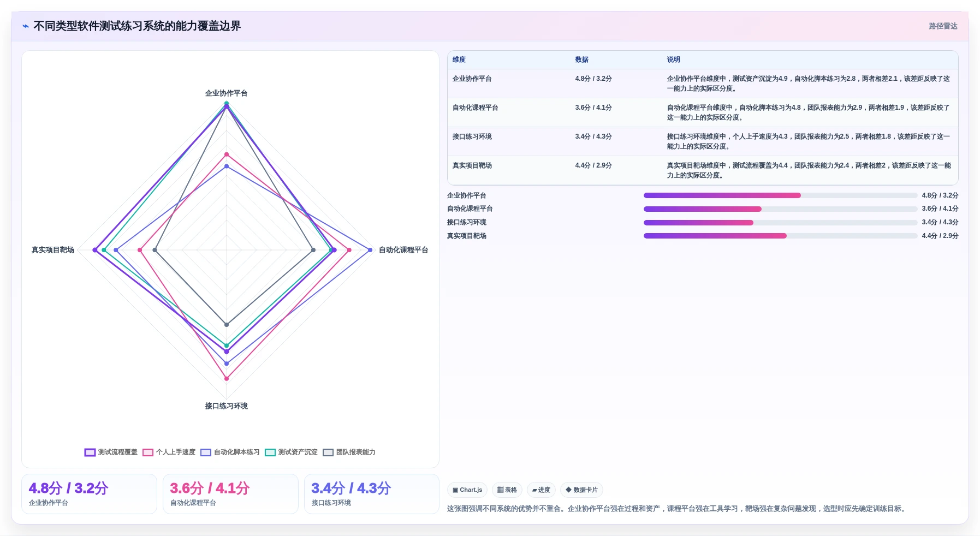Click the 4.8分 / 3.2分 table cell
Image resolution: width=980 pixels, height=536 pixels.
point(616,84)
